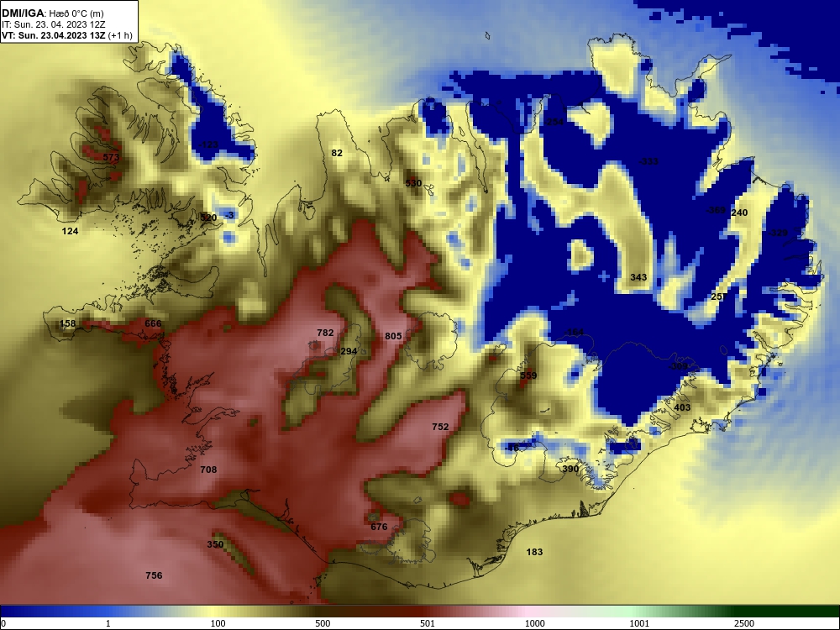Click the 782 value label
The height and width of the screenshot is (630, 840).
[325, 333]
